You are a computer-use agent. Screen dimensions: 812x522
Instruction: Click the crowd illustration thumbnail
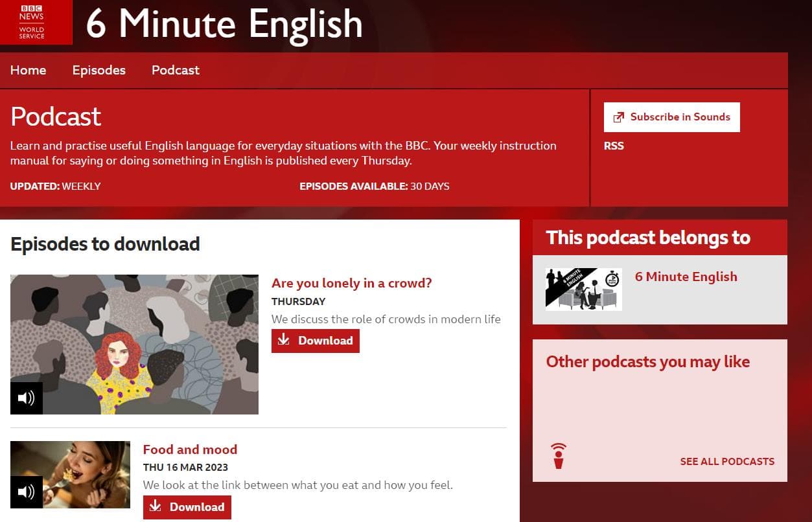pos(134,345)
